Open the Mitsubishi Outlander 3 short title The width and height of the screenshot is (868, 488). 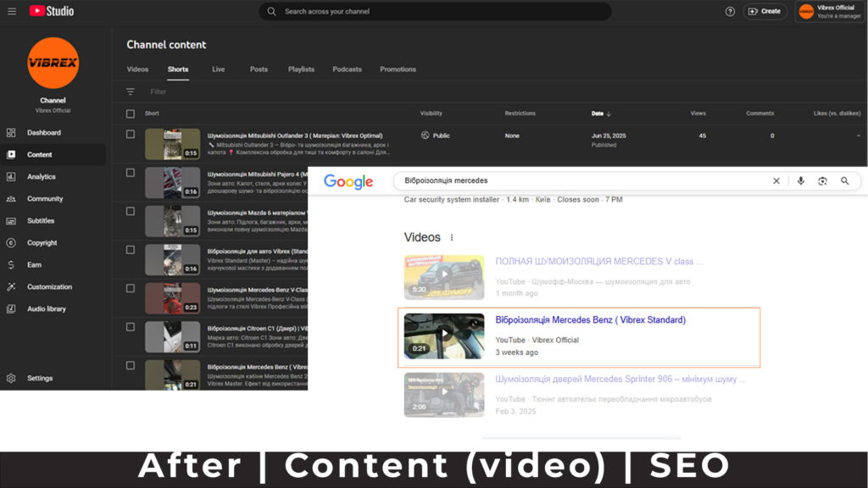pos(295,136)
